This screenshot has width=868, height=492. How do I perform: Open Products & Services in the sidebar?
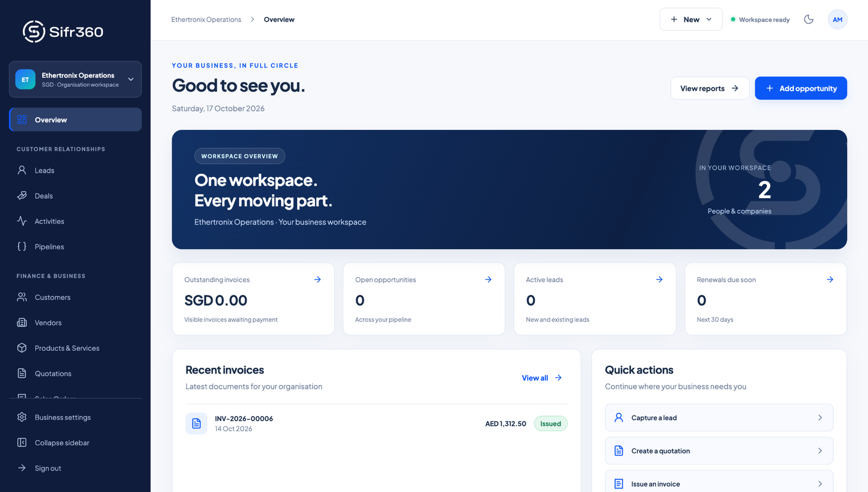(75, 348)
